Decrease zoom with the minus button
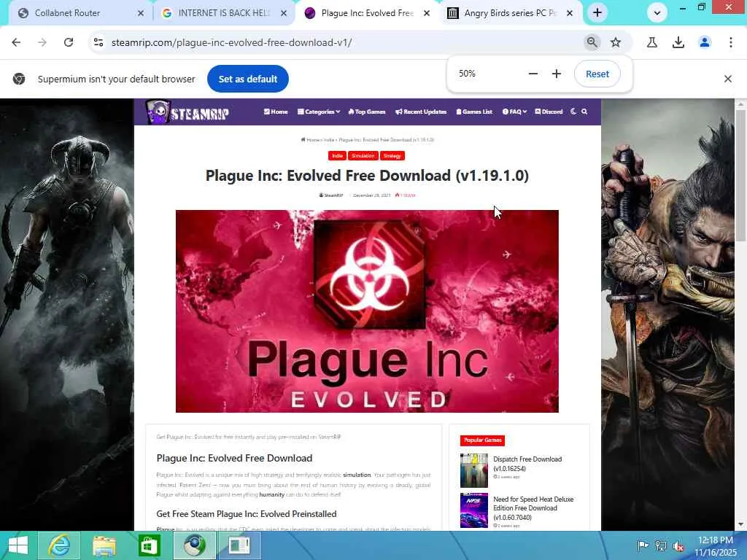747x560 pixels. click(x=533, y=74)
